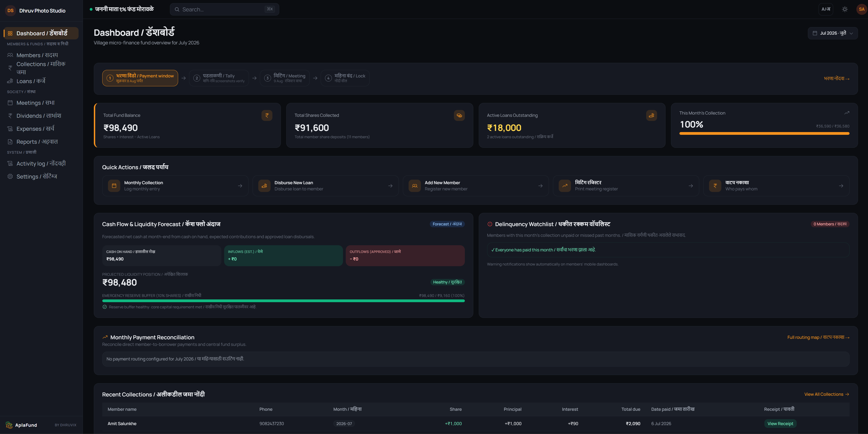The width and height of the screenshot is (868, 434).
Task: Click the 0 Members / सदस्य badge
Action: coord(830,224)
